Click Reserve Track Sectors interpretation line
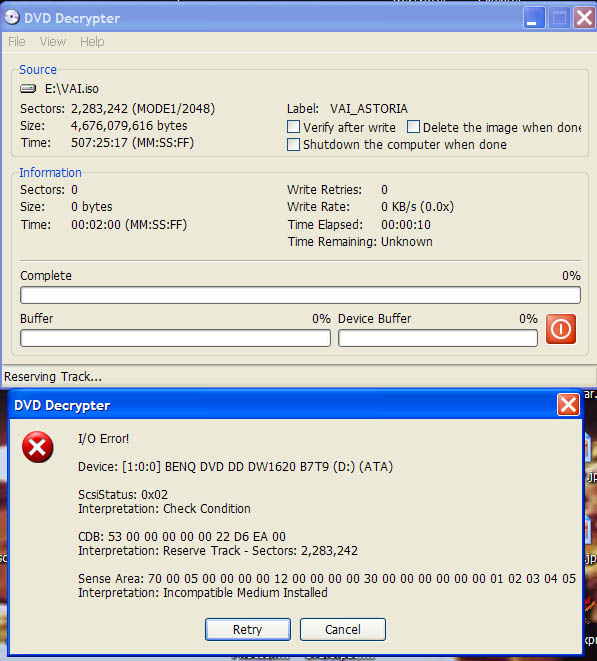The width and height of the screenshot is (597, 661). (218, 551)
